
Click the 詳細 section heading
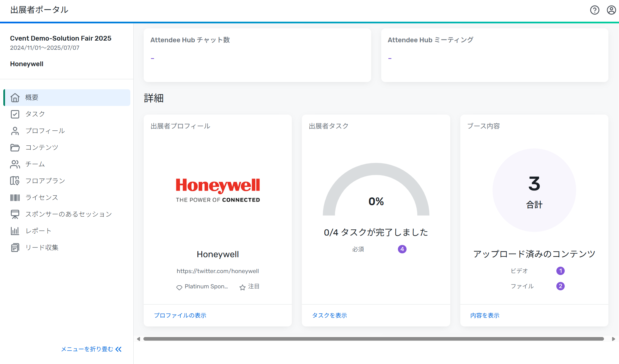point(154,98)
